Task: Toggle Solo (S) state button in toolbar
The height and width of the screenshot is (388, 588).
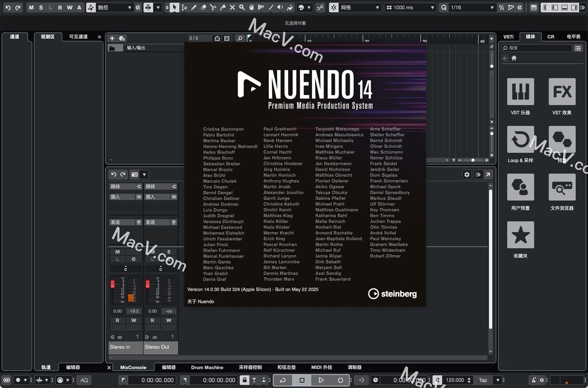Action: [41, 7]
